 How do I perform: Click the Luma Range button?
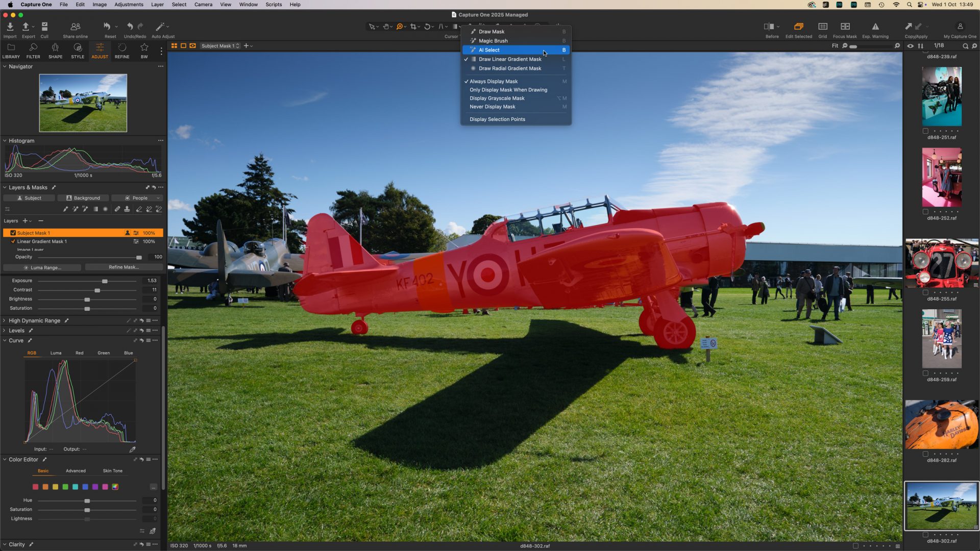point(42,267)
